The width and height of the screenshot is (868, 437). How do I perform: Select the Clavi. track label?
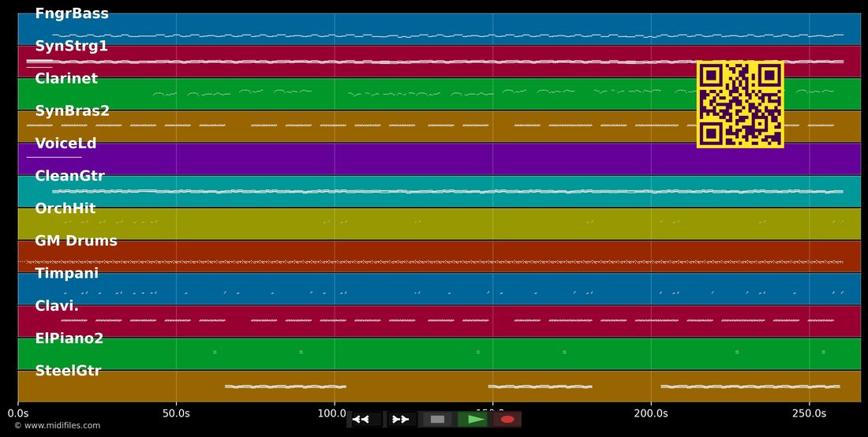click(x=57, y=306)
